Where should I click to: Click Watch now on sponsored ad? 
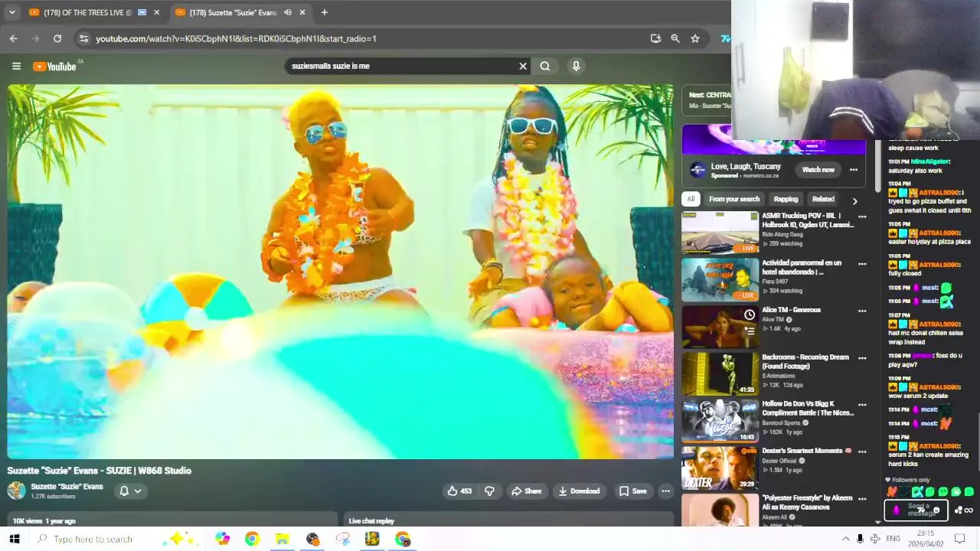coord(818,170)
